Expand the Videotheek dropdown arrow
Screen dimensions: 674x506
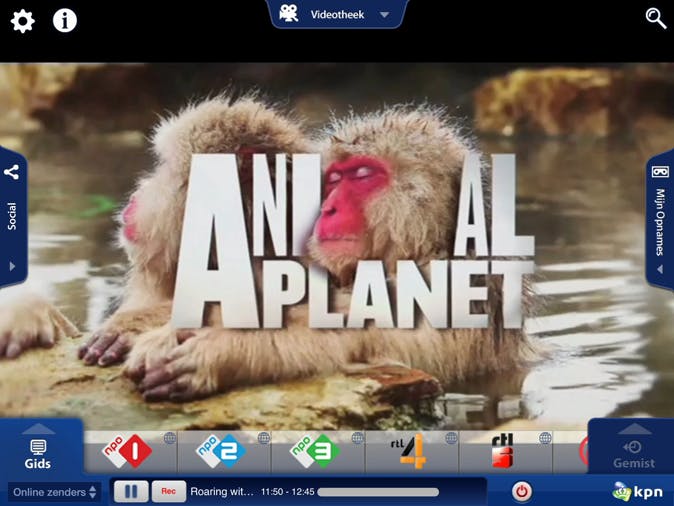point(384,15)
